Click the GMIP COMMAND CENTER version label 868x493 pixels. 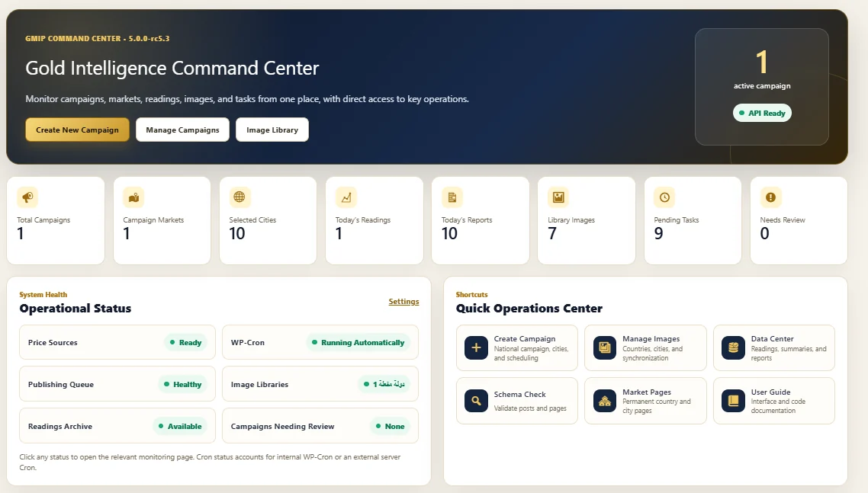(98, 39)
